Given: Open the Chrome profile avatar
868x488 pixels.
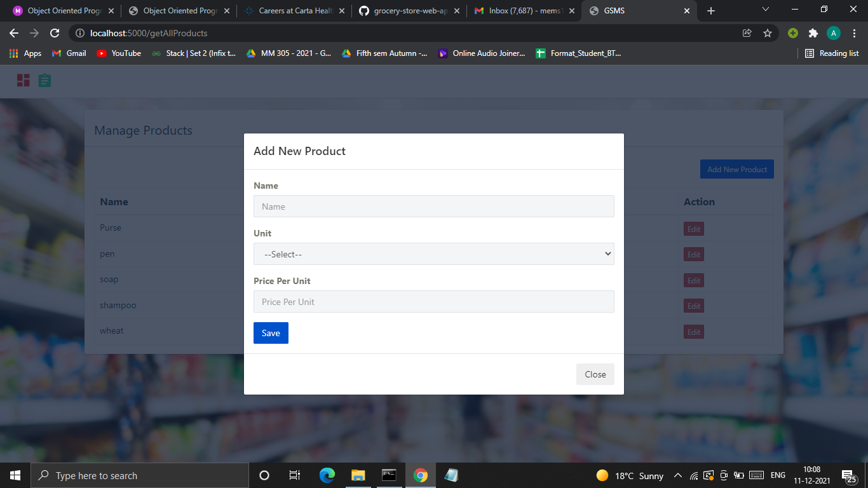Looking at the screenshot, I should 834,33.
